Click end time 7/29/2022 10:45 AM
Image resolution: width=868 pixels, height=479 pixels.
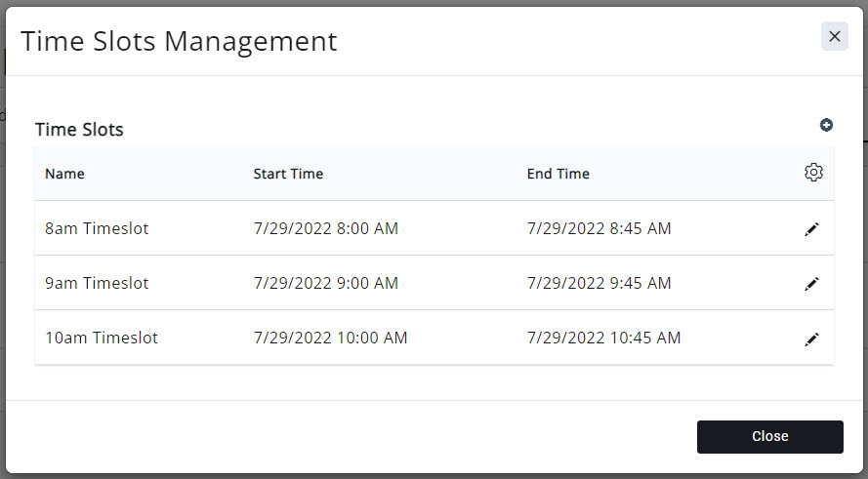(x=603, y=338)
